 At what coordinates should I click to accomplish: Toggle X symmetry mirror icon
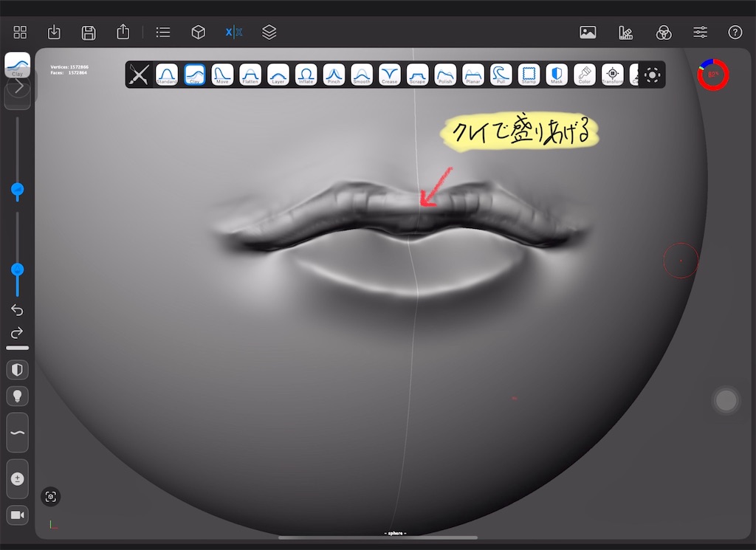pyautogui.click(x=234, y=32)
